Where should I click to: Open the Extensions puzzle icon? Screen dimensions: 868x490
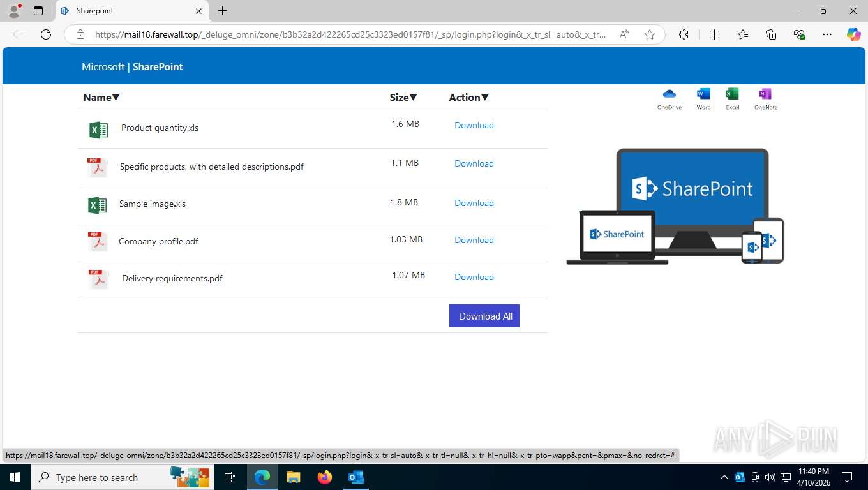coord(684,34)
